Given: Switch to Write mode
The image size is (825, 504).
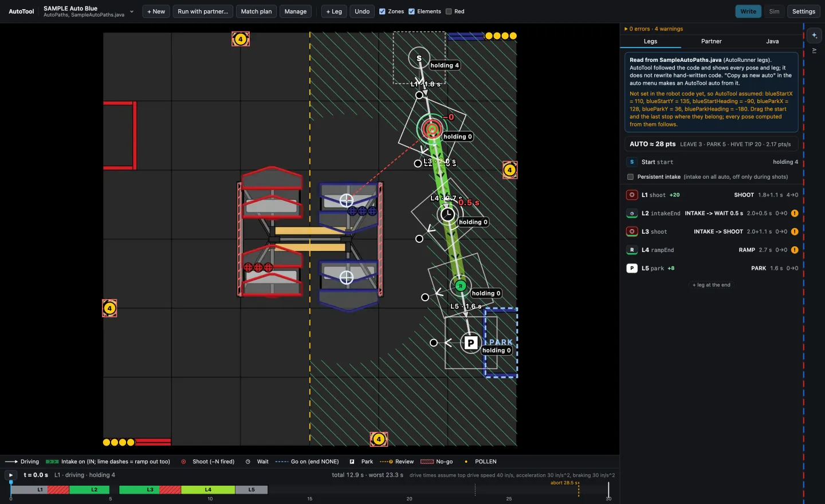Looking at the screenshot, I should (x=748, y=11).
